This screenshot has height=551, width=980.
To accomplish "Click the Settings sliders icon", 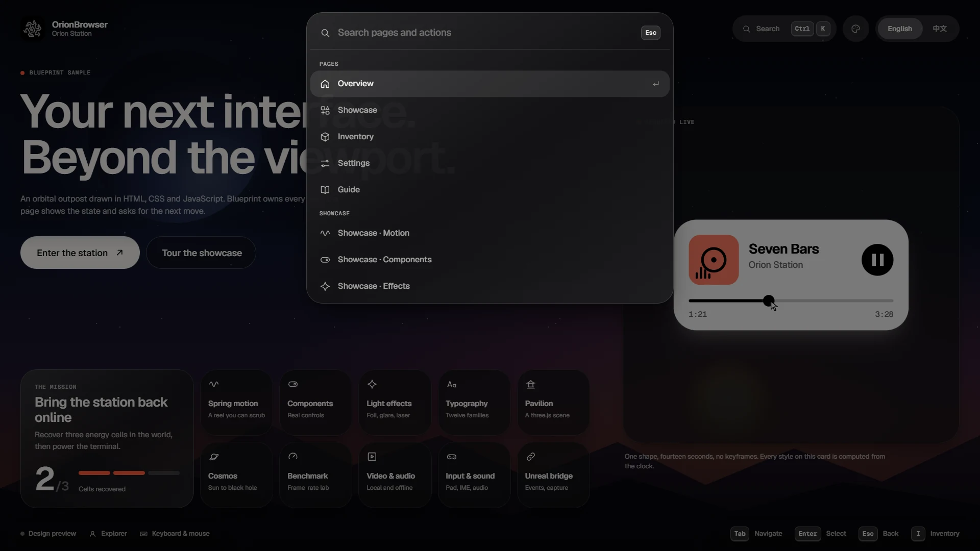I will coord(325,163).
